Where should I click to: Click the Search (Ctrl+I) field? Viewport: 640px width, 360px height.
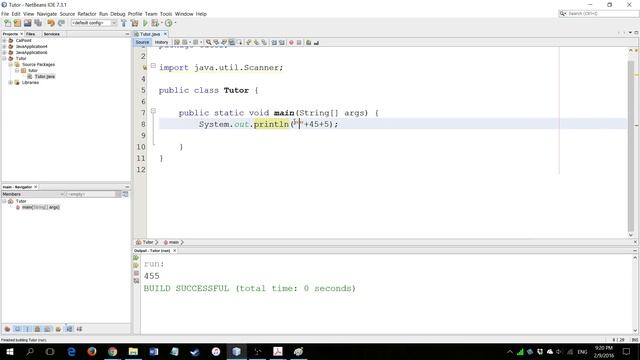[x=599, y=13]
